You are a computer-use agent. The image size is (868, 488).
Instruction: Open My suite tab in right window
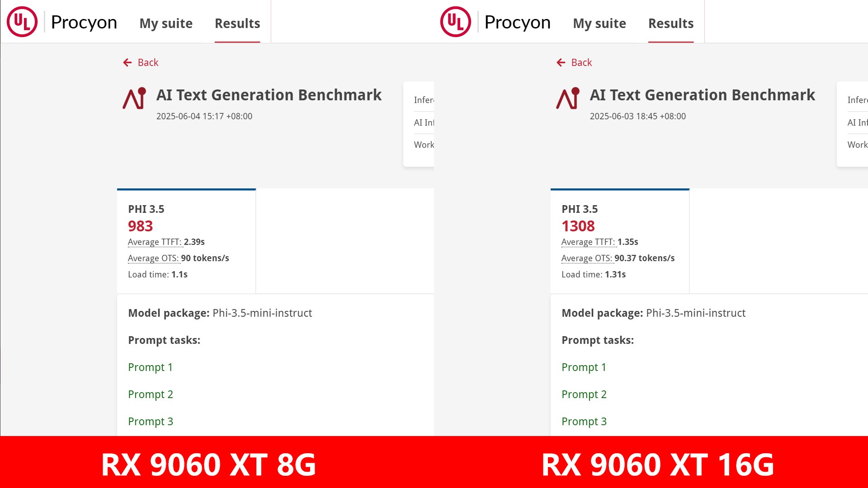pos(599,23)
